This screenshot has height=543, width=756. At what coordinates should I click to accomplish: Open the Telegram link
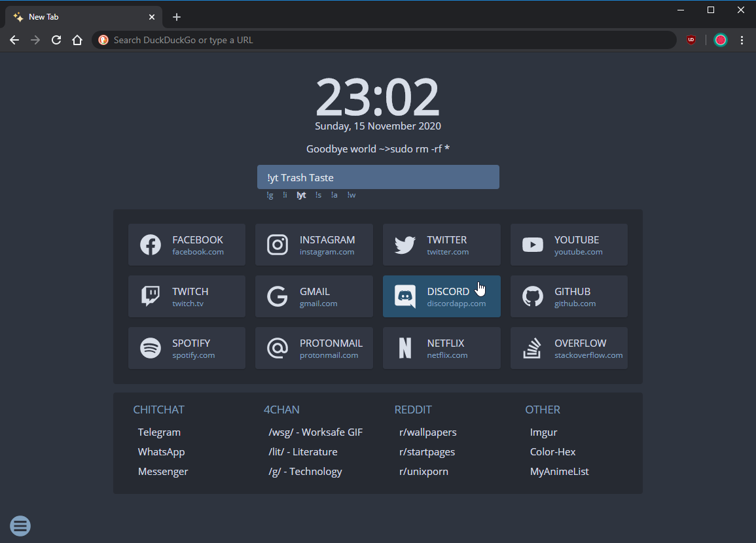tap(159, 432)
